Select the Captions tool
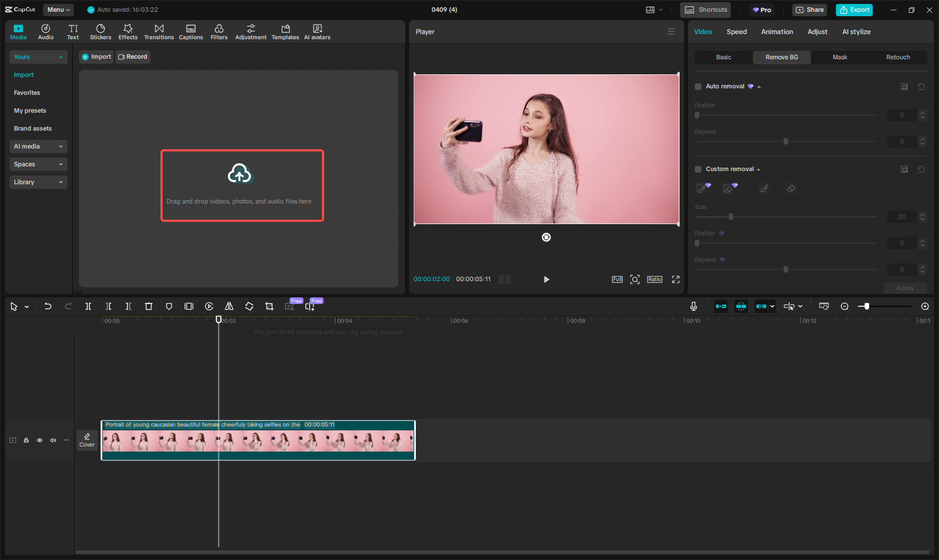939x560 pixels. click(191, 31)
